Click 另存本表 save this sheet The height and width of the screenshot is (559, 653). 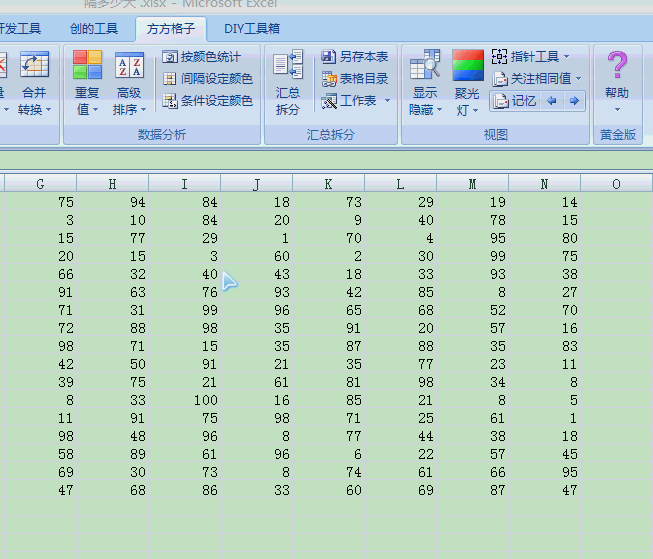355,57
